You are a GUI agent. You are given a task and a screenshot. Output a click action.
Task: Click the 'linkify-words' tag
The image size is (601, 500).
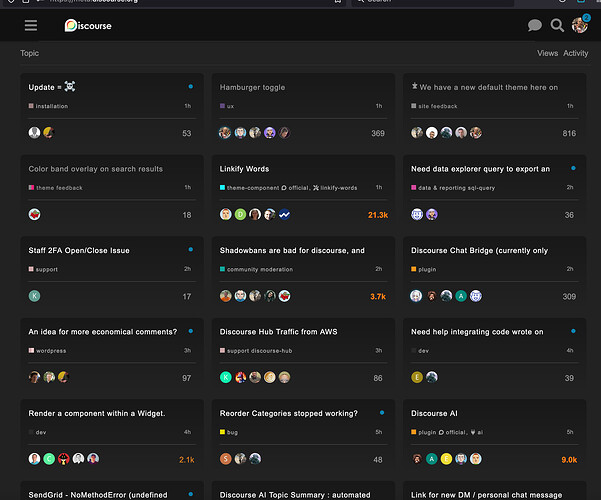click(335, 188)
